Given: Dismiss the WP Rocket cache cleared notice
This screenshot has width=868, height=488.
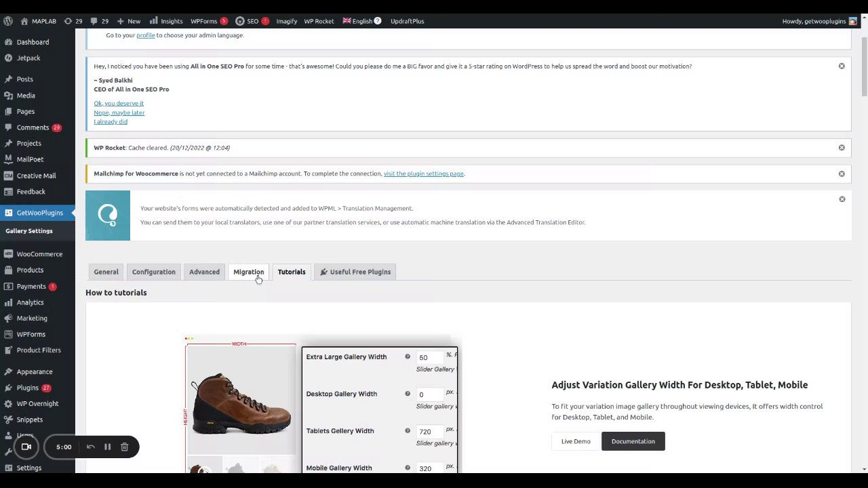Looking at the screenshot, I should (842, 148).
